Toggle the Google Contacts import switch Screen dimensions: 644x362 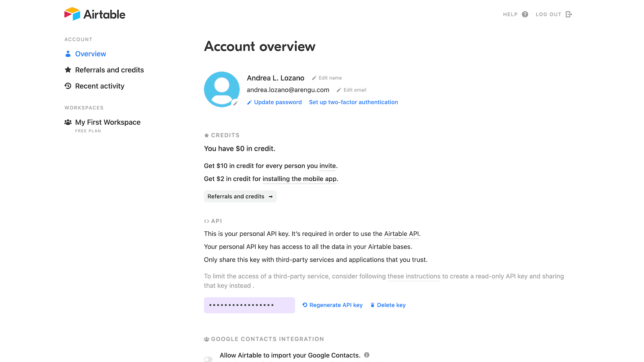(208, 359)
